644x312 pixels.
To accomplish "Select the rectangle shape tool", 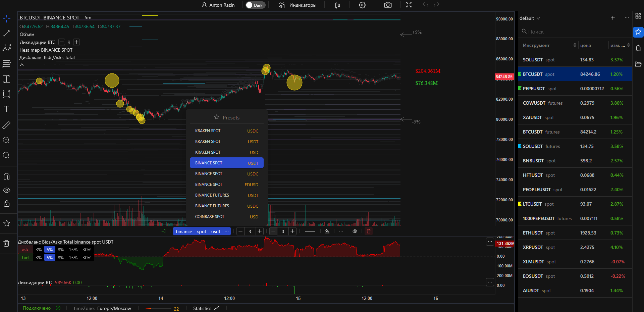I will (x=6, y=94).
